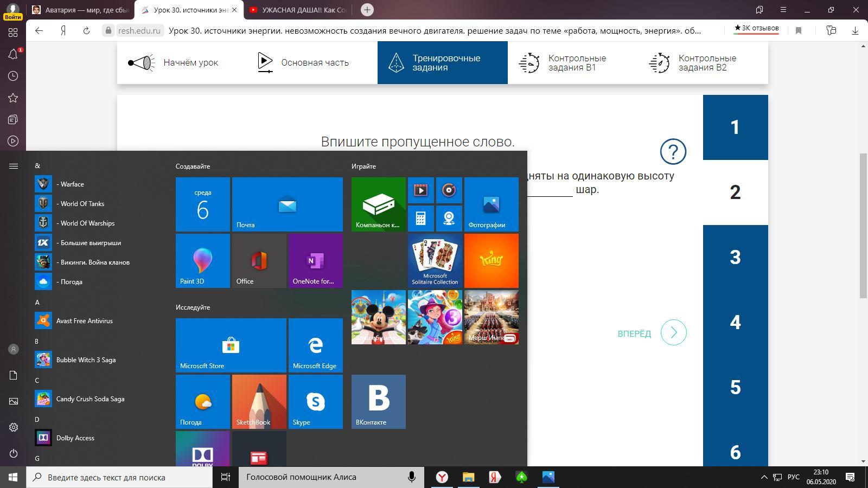
Task: Open a new browser tab
Action: coord(367,10)
